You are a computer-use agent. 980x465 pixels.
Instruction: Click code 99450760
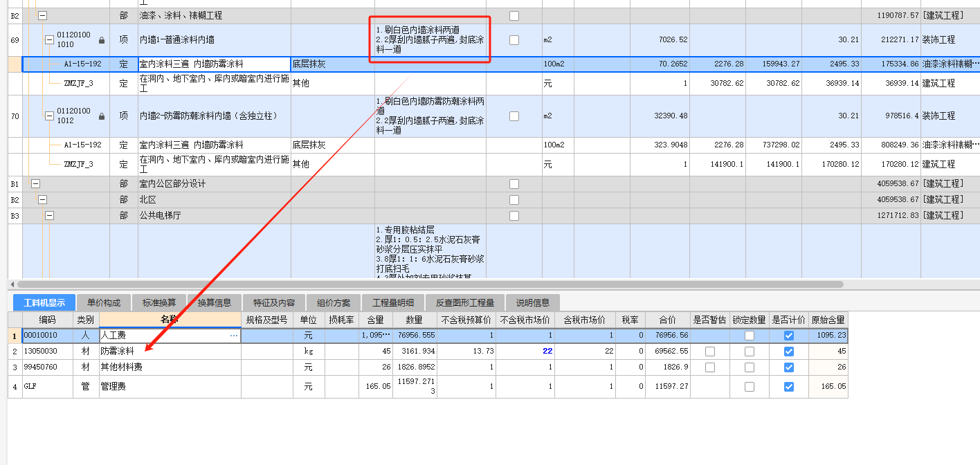point(41,367)
